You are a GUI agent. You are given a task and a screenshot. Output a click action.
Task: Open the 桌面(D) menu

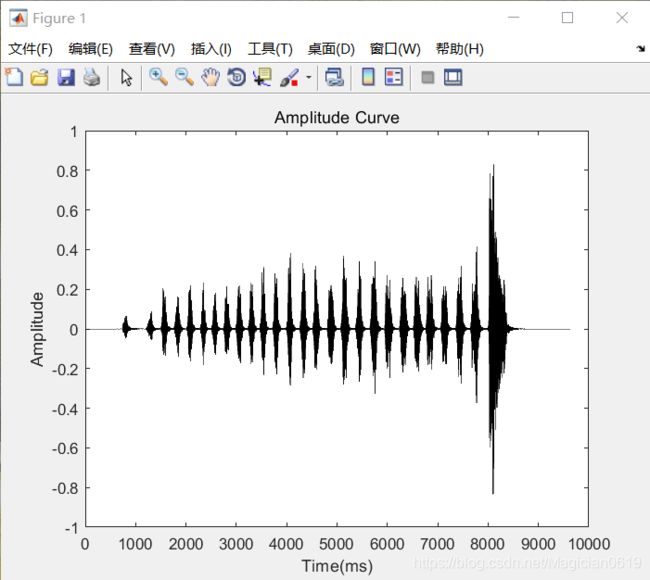(331, 49)
